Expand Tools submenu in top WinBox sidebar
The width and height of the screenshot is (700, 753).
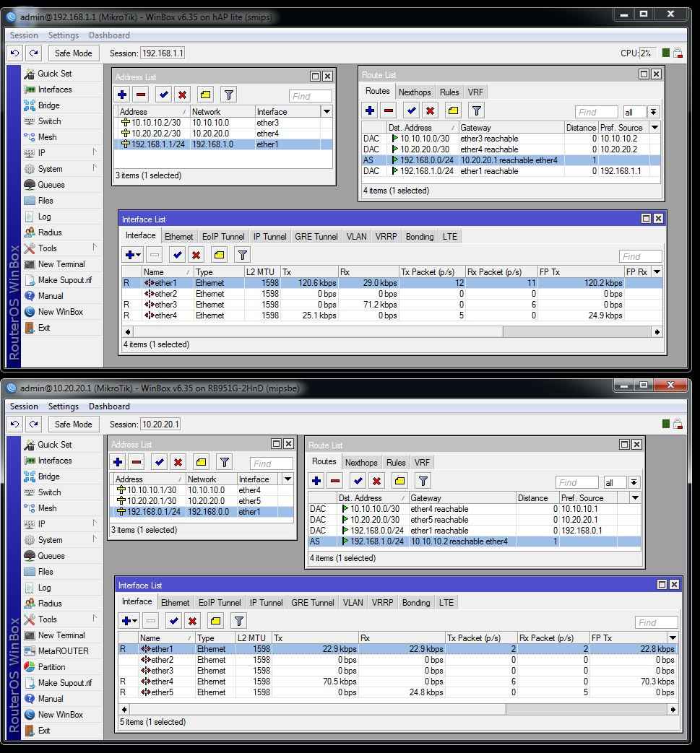pyautogui.click(x=95, y=248)
